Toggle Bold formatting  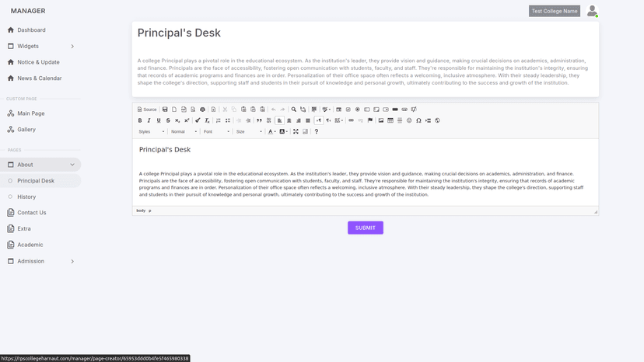point(140,120)
